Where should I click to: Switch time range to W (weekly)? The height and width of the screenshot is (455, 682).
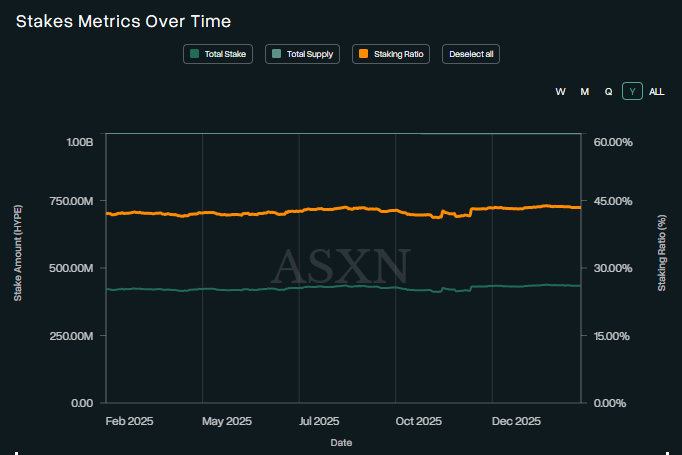[560, 91]
